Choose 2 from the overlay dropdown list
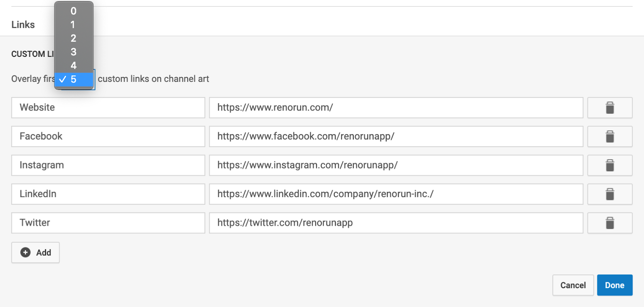 74,38
